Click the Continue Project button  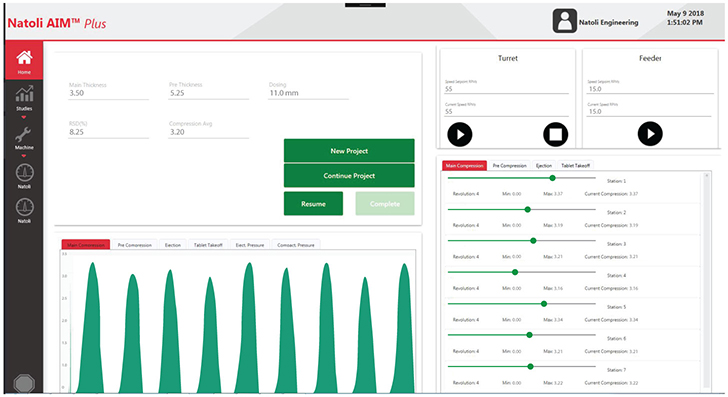point(349,176)
